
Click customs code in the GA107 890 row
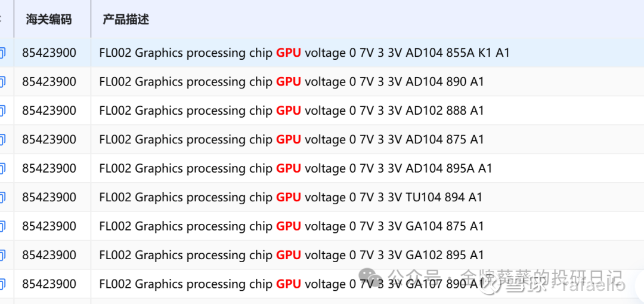click(x=49, y=284)
